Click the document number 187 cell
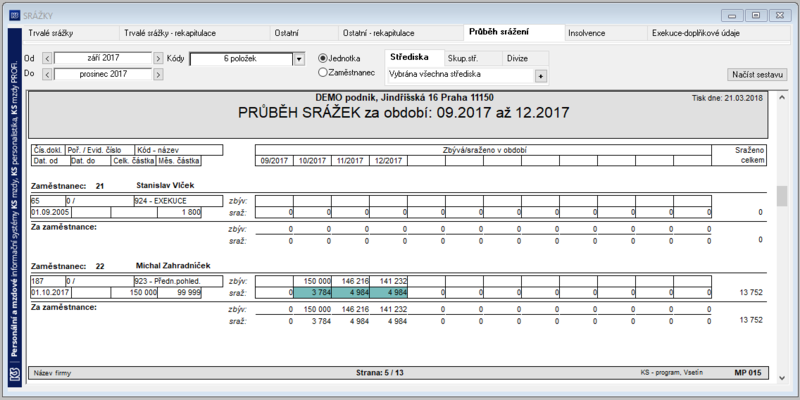 (x=47, y=282)
